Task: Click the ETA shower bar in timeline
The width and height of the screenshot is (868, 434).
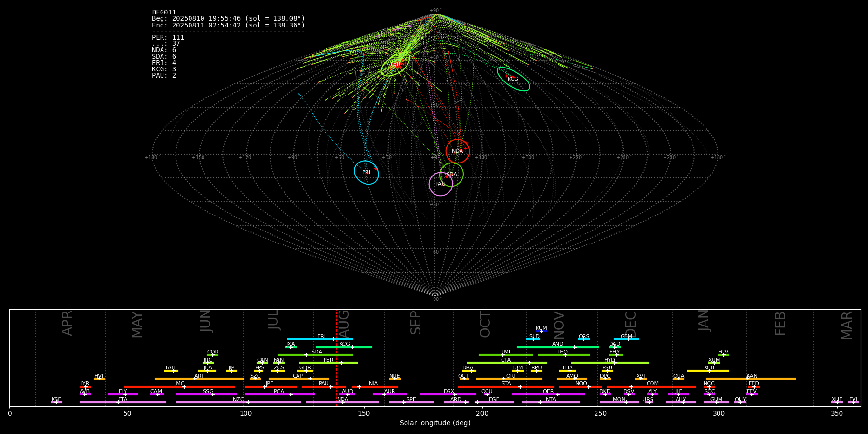Action: [123, 402]
